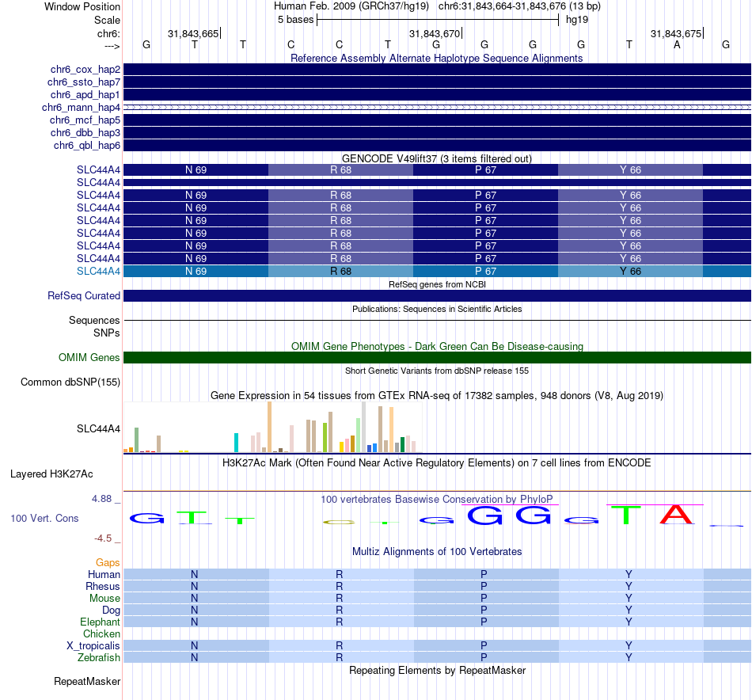The height and width of the screenshot is (700, 752).
Task: Select the light-blue highlighted SLC44A4 label
Action: pos(98,271)
